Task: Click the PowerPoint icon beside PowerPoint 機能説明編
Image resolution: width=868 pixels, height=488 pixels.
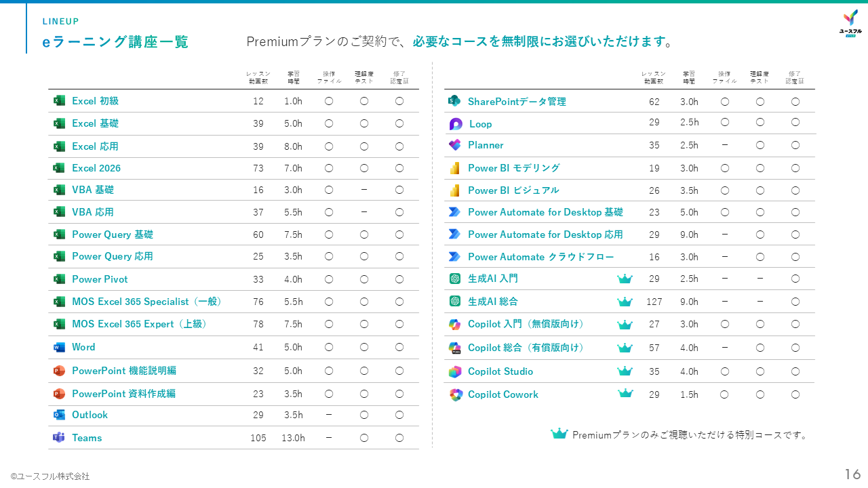Action: (60, 371)
